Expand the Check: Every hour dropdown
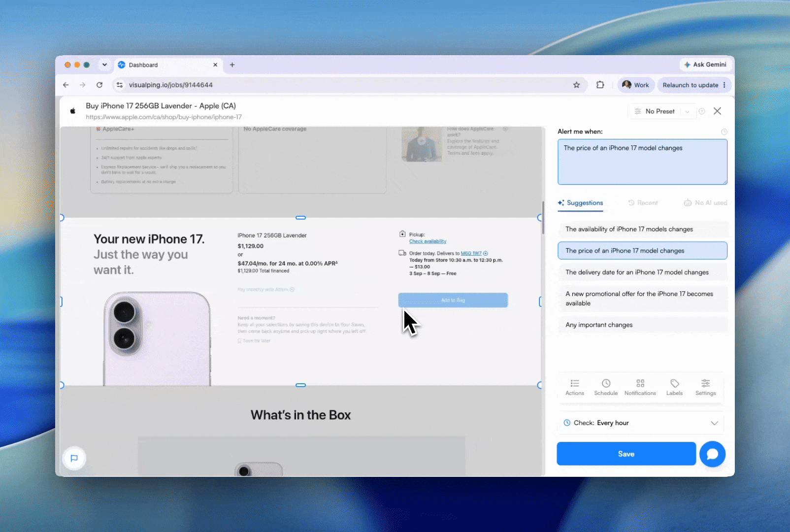This screenshot has height=532, width=790. click(x=640, y=423)
